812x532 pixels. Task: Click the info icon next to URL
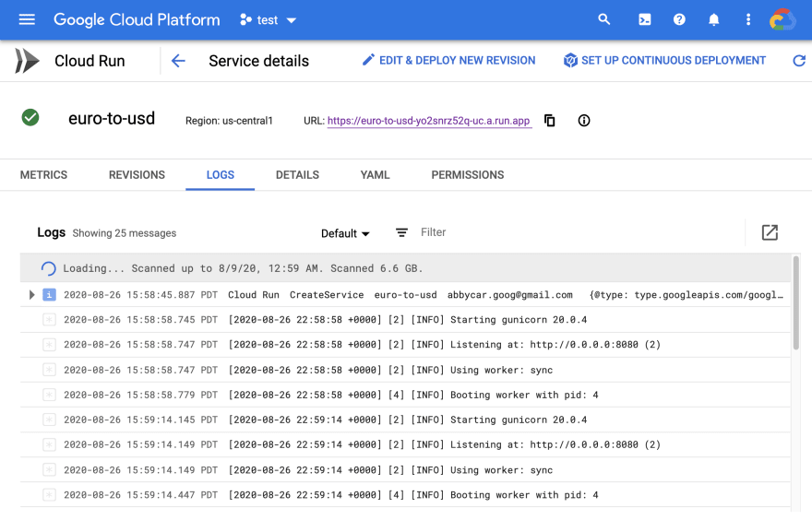point(583,121)
